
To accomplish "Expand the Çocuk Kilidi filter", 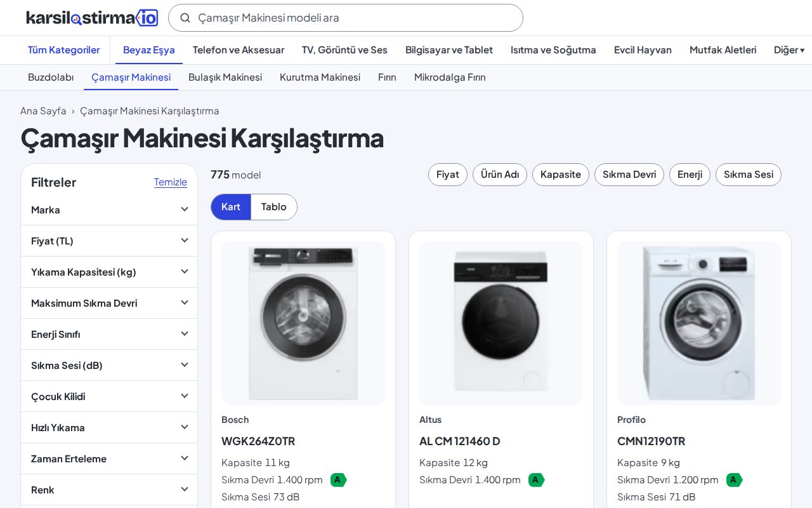I will tap(109, 396).
